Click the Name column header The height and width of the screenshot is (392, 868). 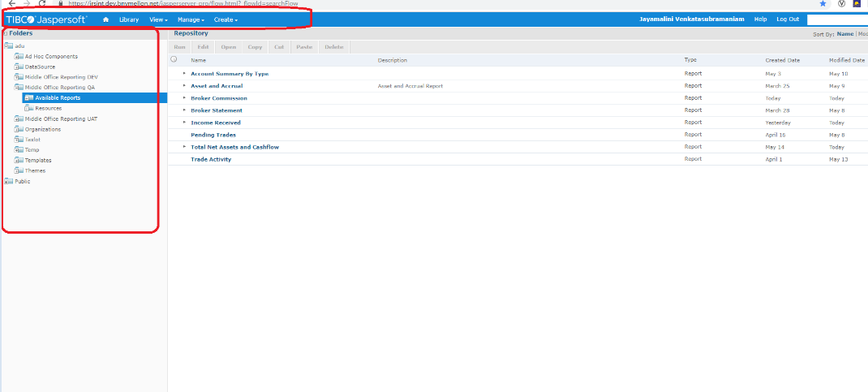click(198, 60)
